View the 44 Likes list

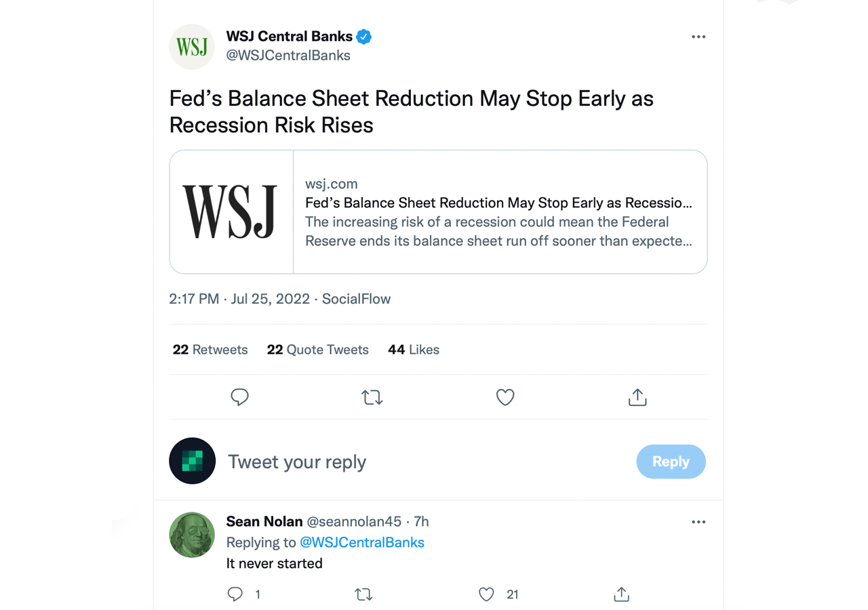pos(414,349)
